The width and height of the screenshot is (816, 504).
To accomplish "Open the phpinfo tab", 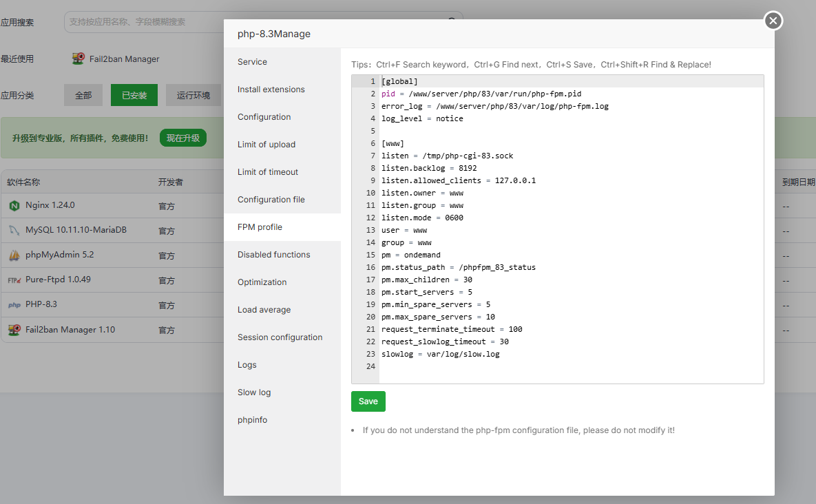I will 252,420.
